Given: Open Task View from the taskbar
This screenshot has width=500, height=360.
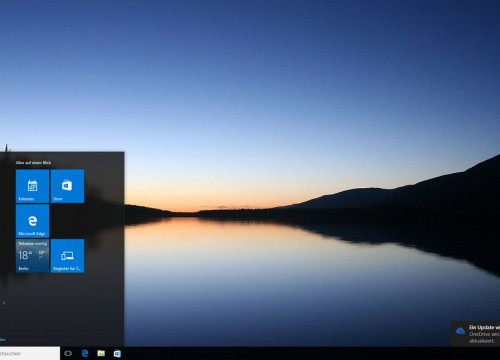Looking at the screenshot, I should click(68, 353).
